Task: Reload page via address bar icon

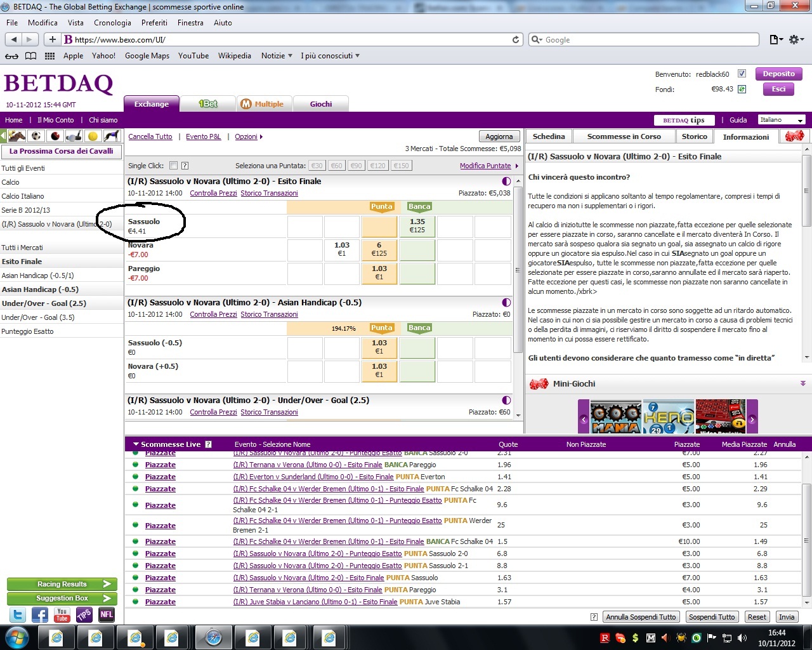Action: pos(516,39)
